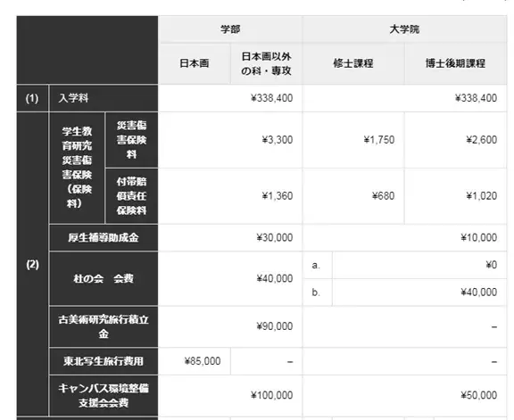Select the ¥1,360 liability insurance value

(278, 196)
